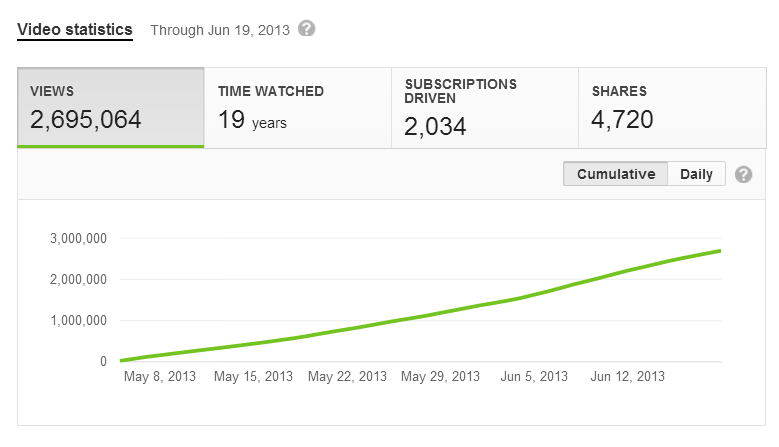Viewport: 779px width, 447px height.
Task: Open the Time Watched tab
Action: click(x=298, y=108)
